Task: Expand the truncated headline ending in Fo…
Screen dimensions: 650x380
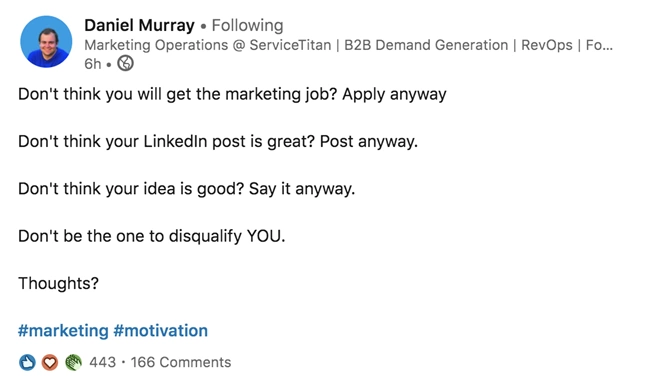Action: (599, 45)
